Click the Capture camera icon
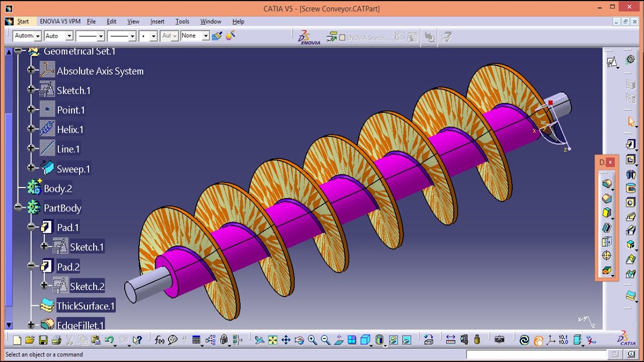This screenshot has height=362, width=644. pyautogui.click(x=499, y=340)
